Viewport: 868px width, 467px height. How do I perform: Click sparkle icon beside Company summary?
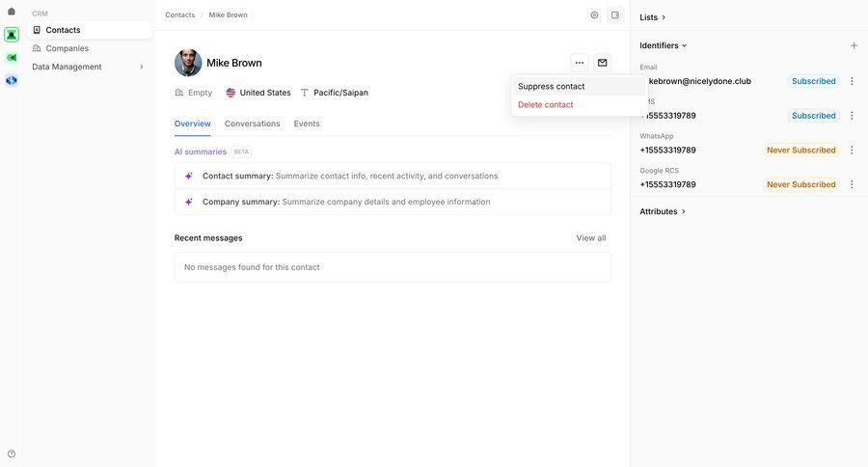[x=189, y=202]
